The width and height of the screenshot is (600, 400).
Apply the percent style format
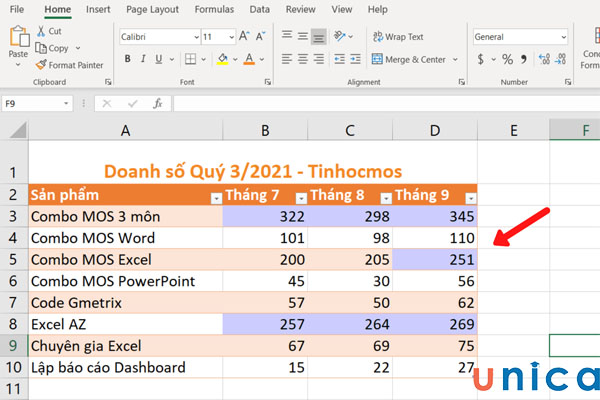(x=507, y=59)
